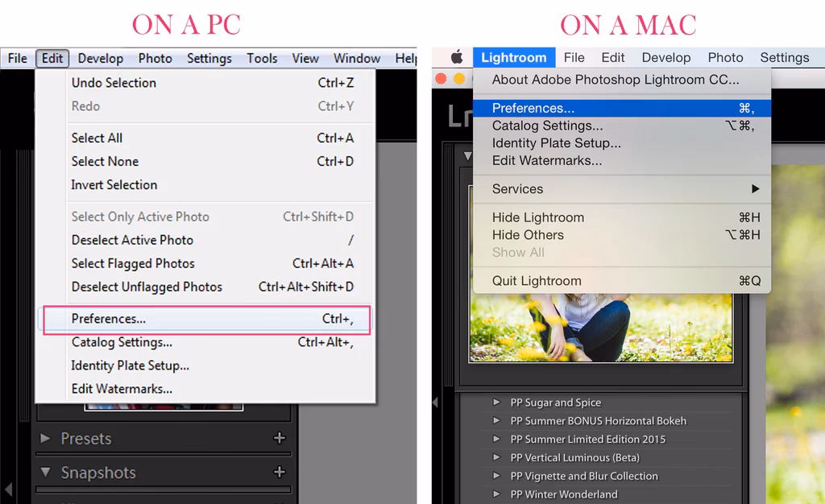
Task: Click the Presets panel title
Action: click(85, 438)
